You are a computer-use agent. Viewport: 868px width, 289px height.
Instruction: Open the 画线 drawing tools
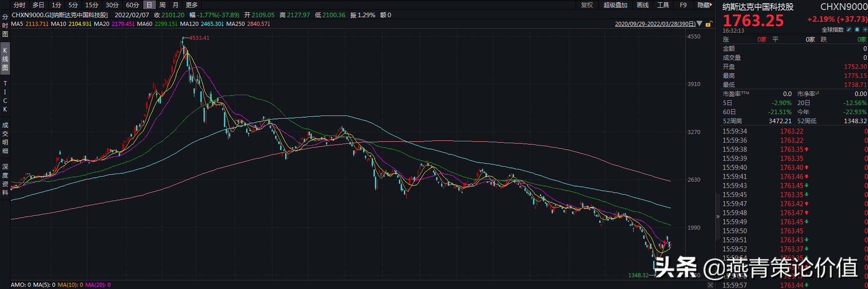(643, 5)
